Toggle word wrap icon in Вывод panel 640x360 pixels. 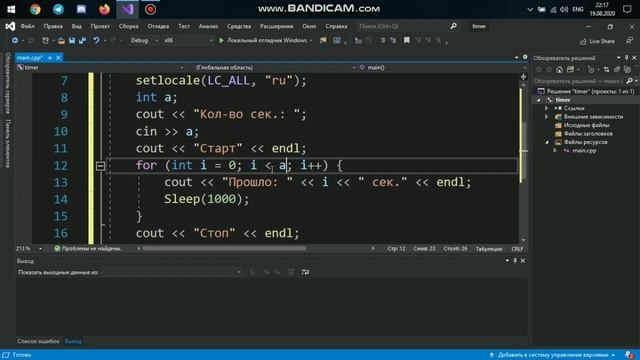click(x=305, y=272)
